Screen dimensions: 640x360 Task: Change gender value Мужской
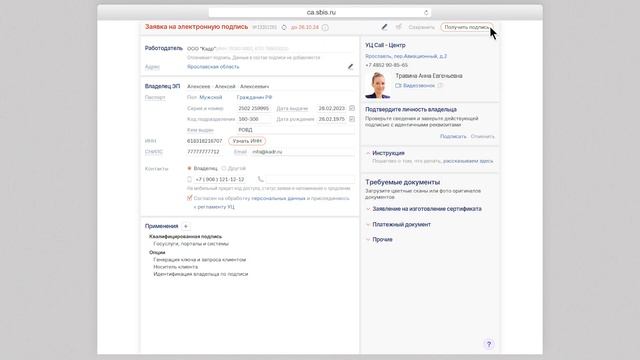(211, 98)
